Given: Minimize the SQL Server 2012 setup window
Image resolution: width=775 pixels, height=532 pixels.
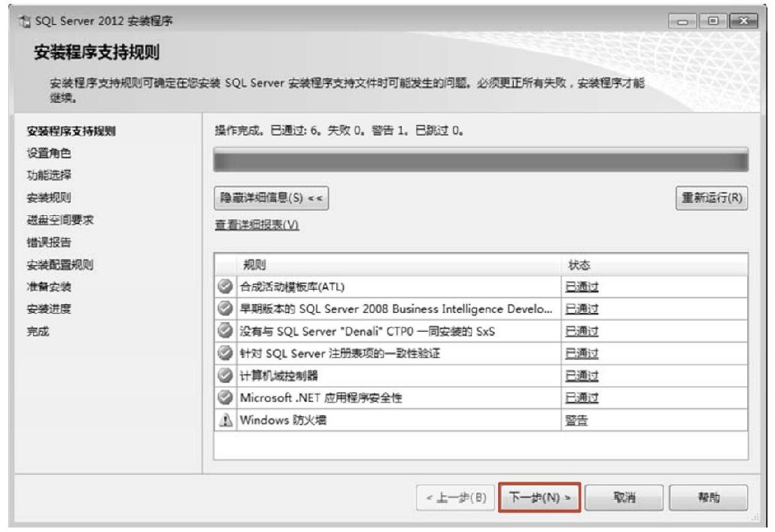Looking at the screenshot, I should [x=682, y=21].
